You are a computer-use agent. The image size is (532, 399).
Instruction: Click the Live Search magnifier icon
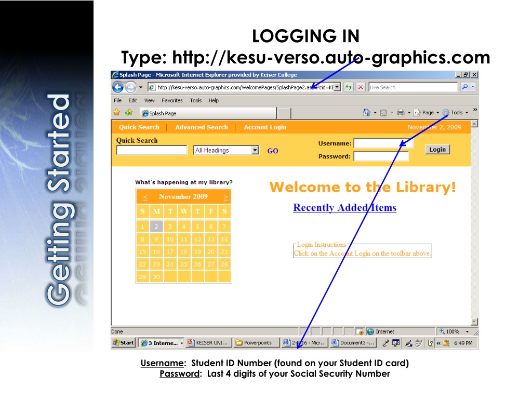[465, 87]
